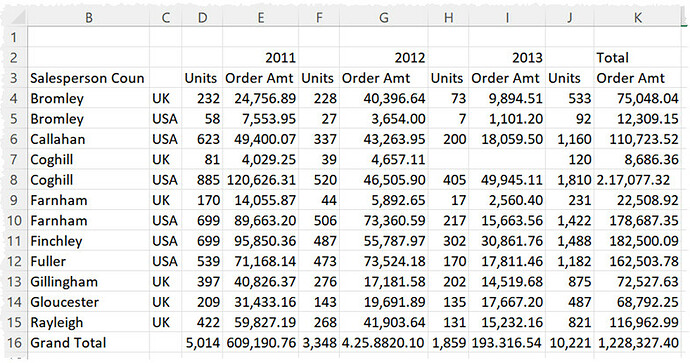The width and height of the screenshot is (690, 363).
Task: Click the 2012 year heading cell
Action: click(x=384, y=58)
